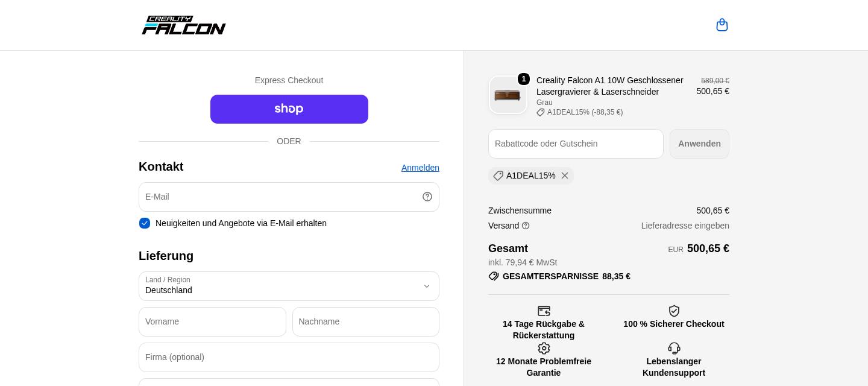Click the Anmelden login link
The width and height of the screenshot is (868, 386).
(x=420, y=168)
